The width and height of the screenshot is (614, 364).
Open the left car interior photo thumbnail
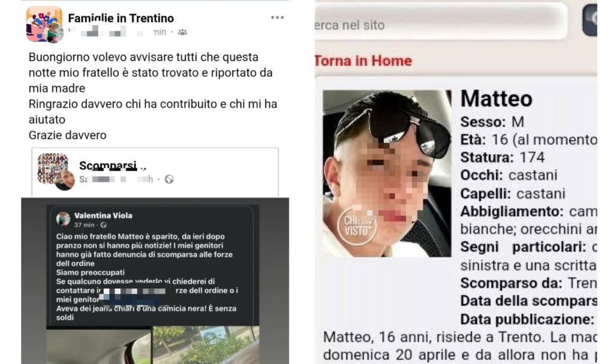(98, 345)
